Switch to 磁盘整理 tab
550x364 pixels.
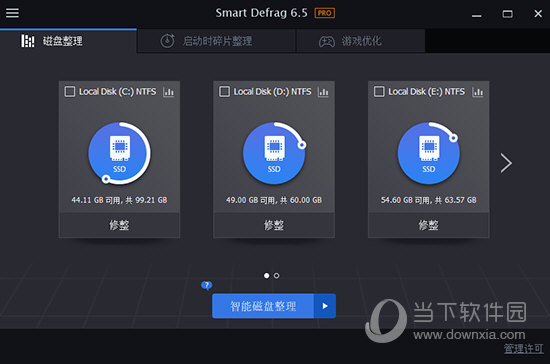[68, 41]
